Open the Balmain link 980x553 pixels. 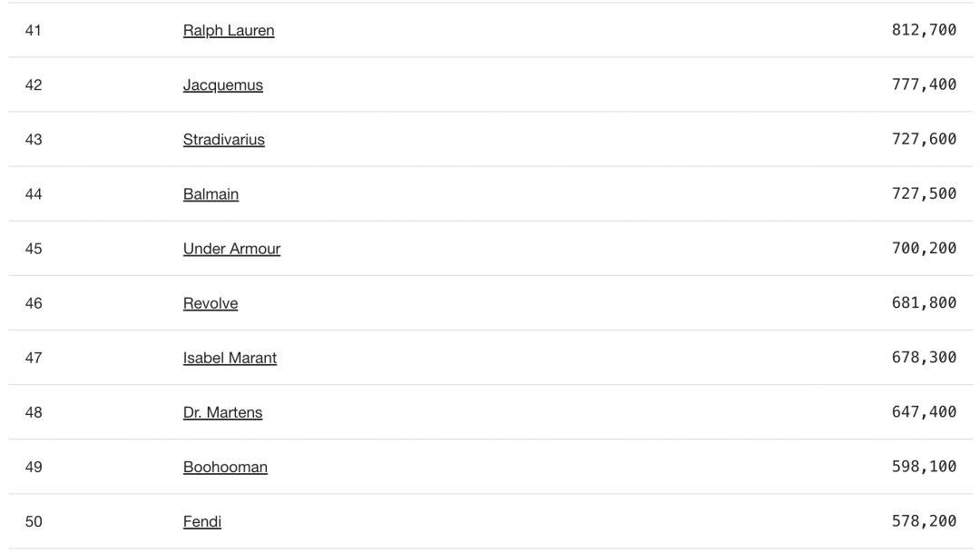pyautogui.click(x=211, y=194)
